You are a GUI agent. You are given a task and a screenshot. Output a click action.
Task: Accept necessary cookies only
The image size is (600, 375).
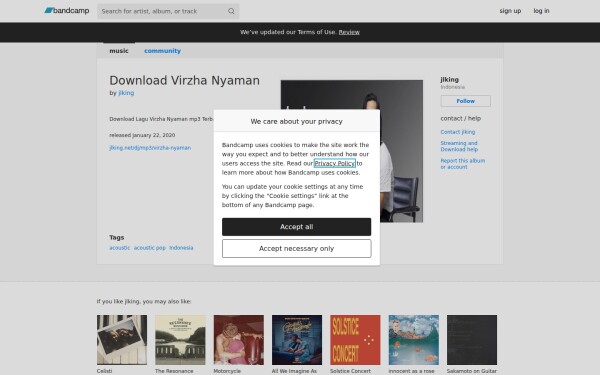pyautogui.click(x=296, y=249)
